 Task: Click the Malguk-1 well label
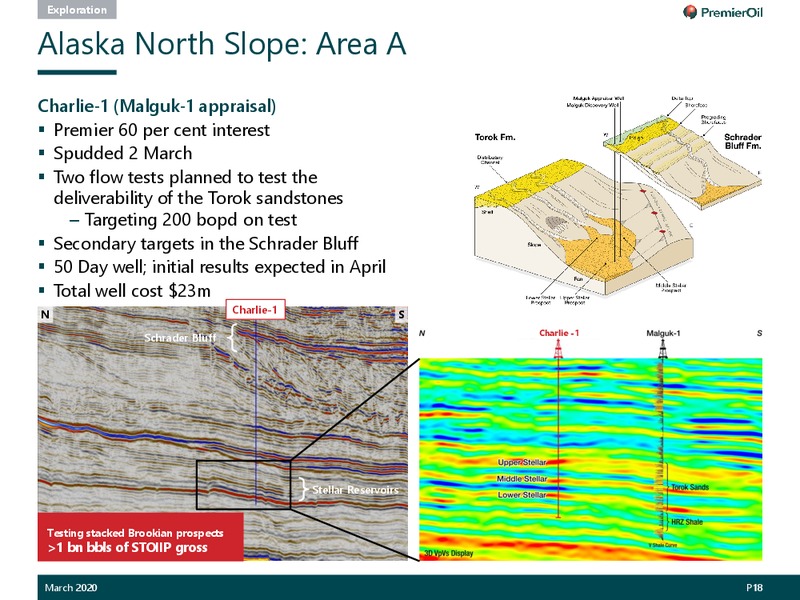coord(663,333)
